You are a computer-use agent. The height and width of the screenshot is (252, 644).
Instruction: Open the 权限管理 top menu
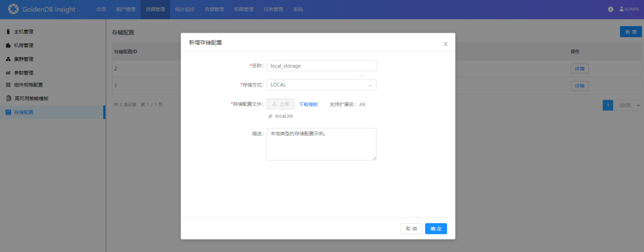point(244,9)
